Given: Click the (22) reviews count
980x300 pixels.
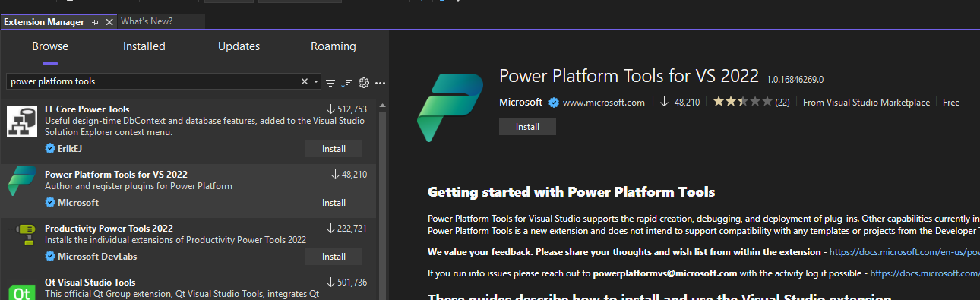Looking at the screenshot, I should (782, 103).
